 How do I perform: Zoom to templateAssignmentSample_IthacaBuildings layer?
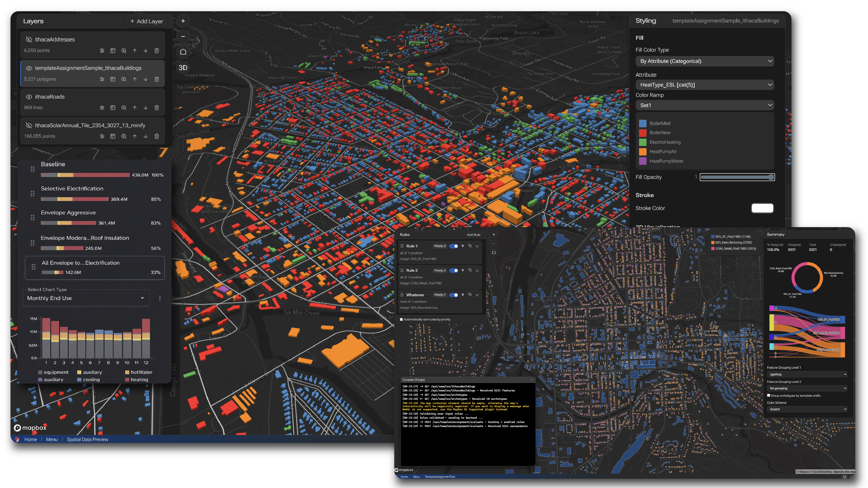[x=124, y=79]
